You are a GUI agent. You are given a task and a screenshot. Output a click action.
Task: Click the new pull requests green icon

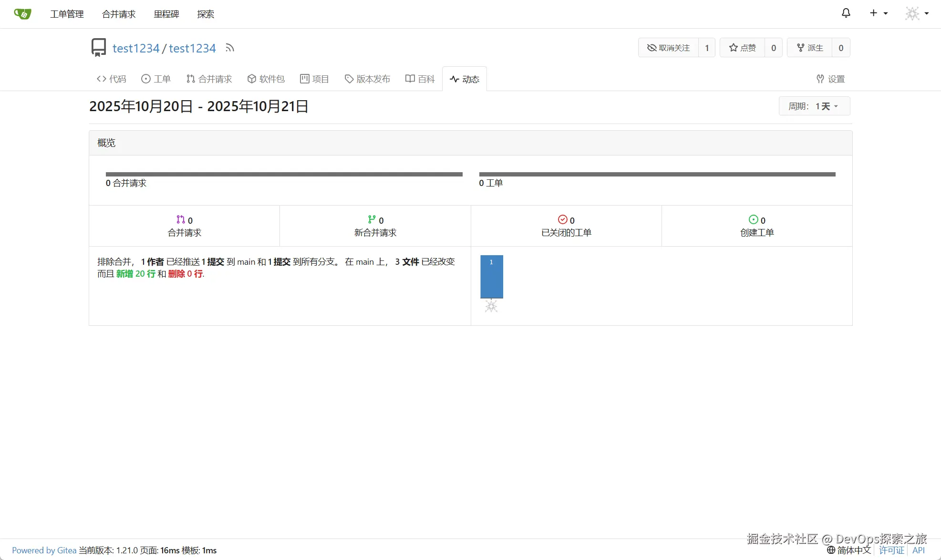point(372,219)
